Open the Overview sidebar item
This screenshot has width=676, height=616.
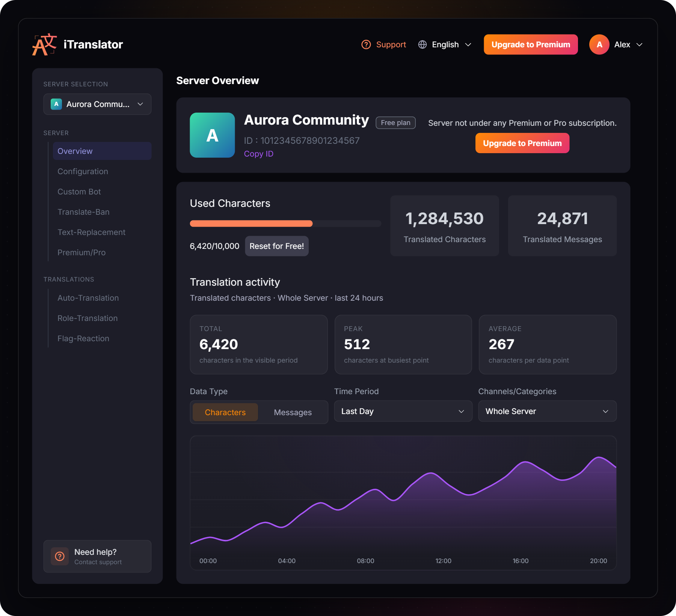(102, 151)
